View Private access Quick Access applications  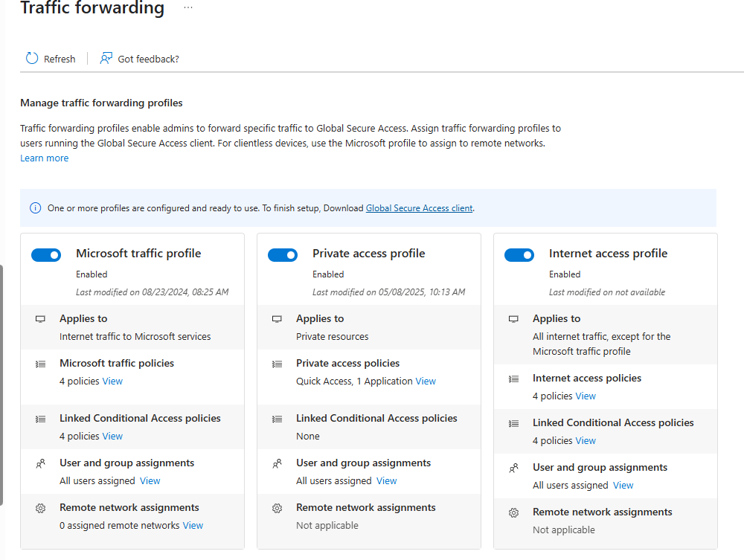tap(426, 382)
